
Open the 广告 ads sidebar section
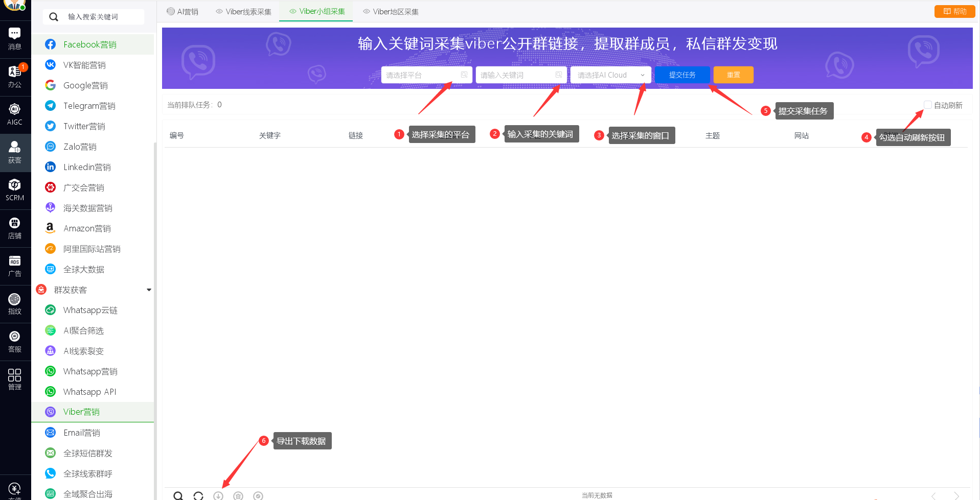15,266
